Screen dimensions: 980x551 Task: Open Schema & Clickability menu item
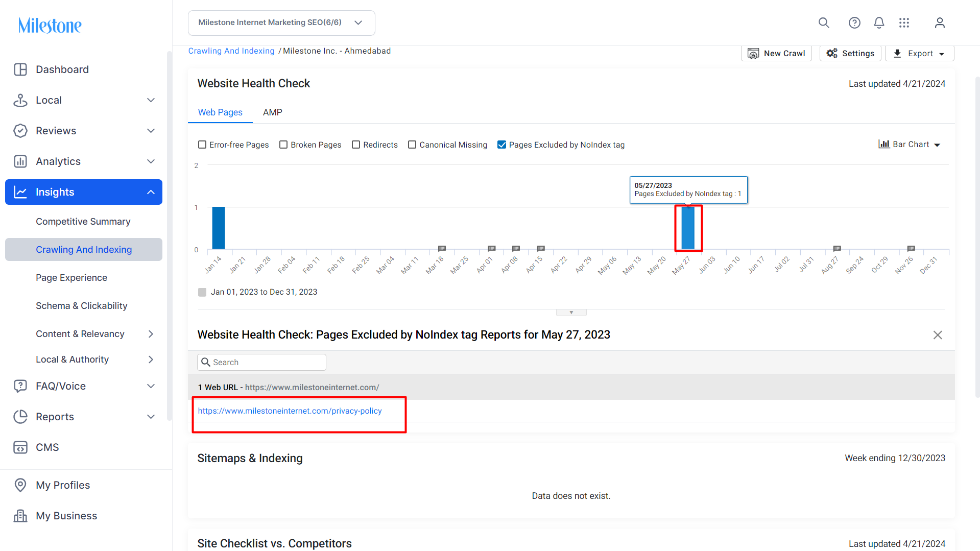pos(82,306)
